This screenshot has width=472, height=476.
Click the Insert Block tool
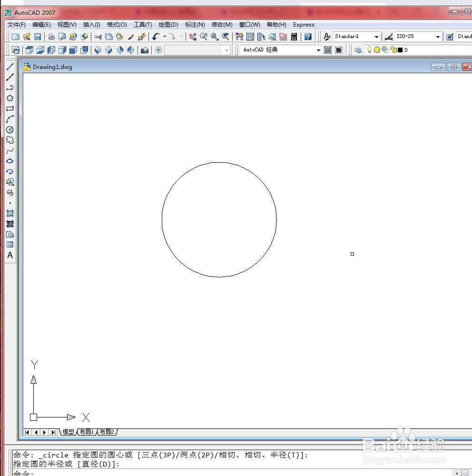[x=10, y=182]
